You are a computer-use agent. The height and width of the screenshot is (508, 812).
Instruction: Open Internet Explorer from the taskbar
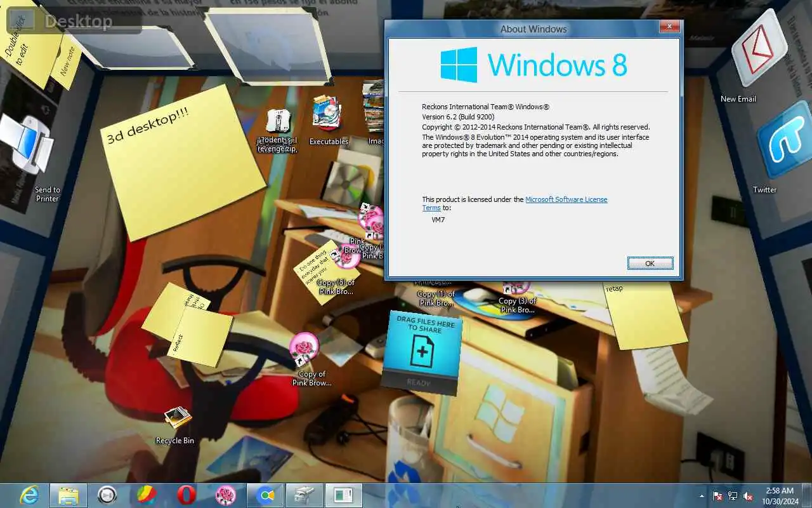29,495
